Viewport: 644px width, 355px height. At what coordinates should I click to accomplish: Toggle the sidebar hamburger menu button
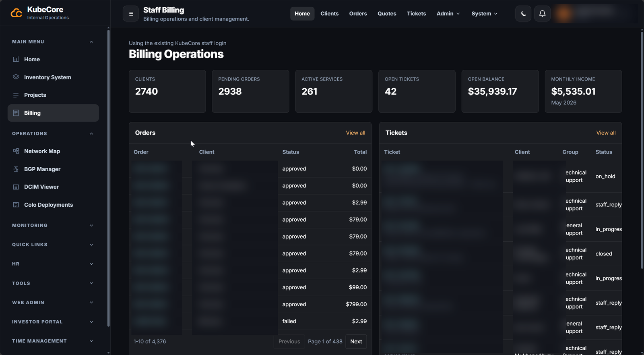click(131, 14)
